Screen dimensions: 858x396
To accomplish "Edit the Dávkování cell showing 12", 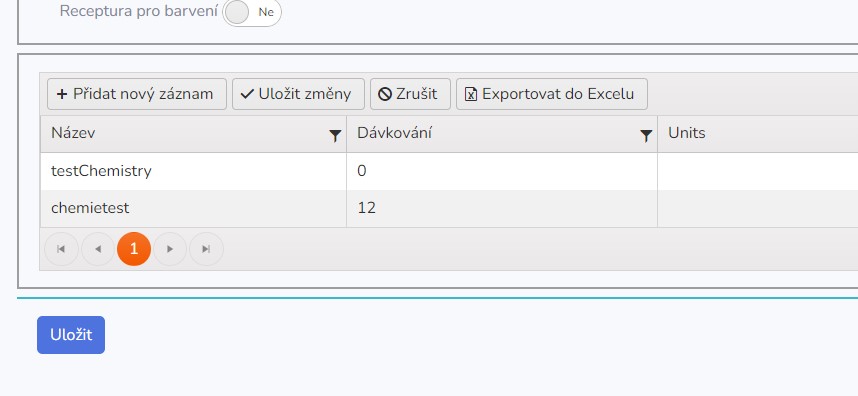I will [x=502, y=208].
